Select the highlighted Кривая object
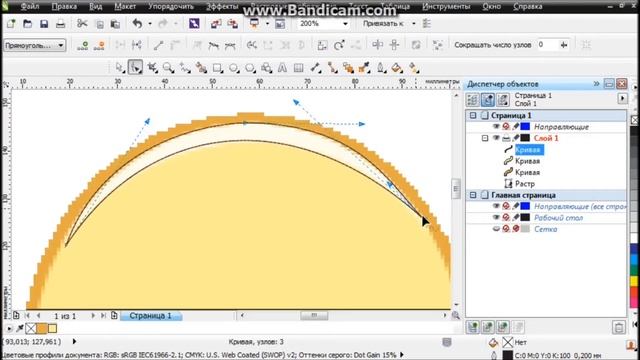The width and height of the screenshot is (640, 360). (529, 150)
